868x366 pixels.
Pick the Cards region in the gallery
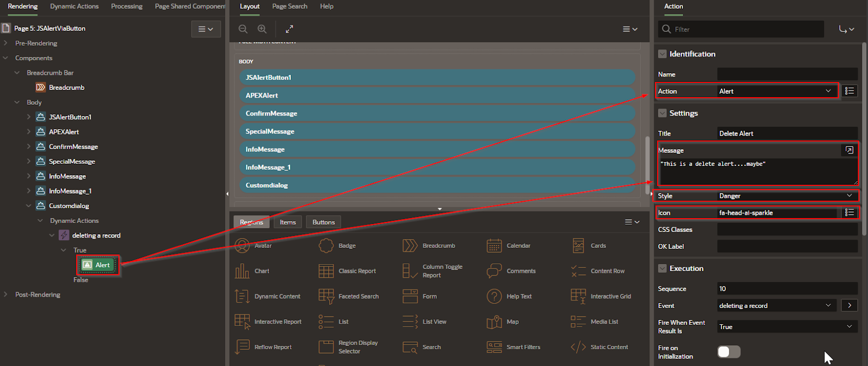(x=589, y=246)
